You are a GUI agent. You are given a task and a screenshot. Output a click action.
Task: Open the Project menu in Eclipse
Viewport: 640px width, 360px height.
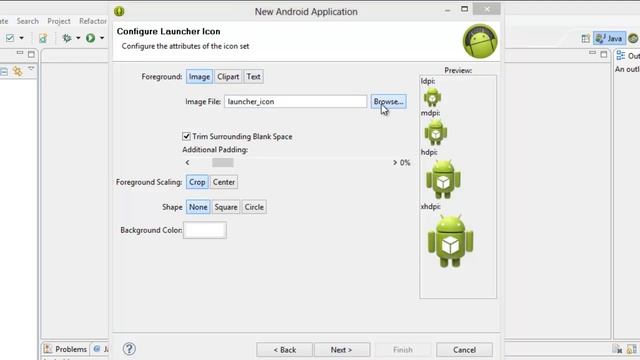click(x=59, y=21)
